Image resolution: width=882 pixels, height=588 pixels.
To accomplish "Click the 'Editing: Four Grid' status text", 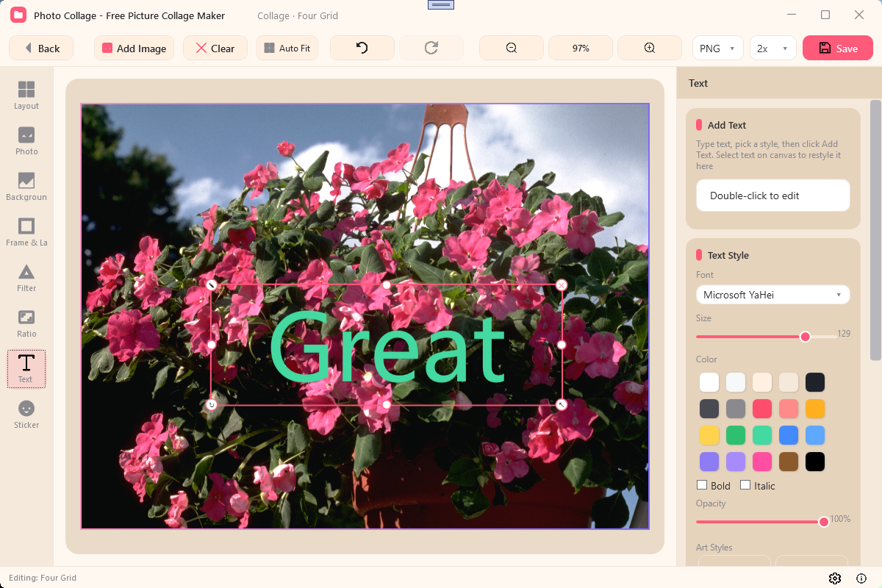I will (43, 578).
